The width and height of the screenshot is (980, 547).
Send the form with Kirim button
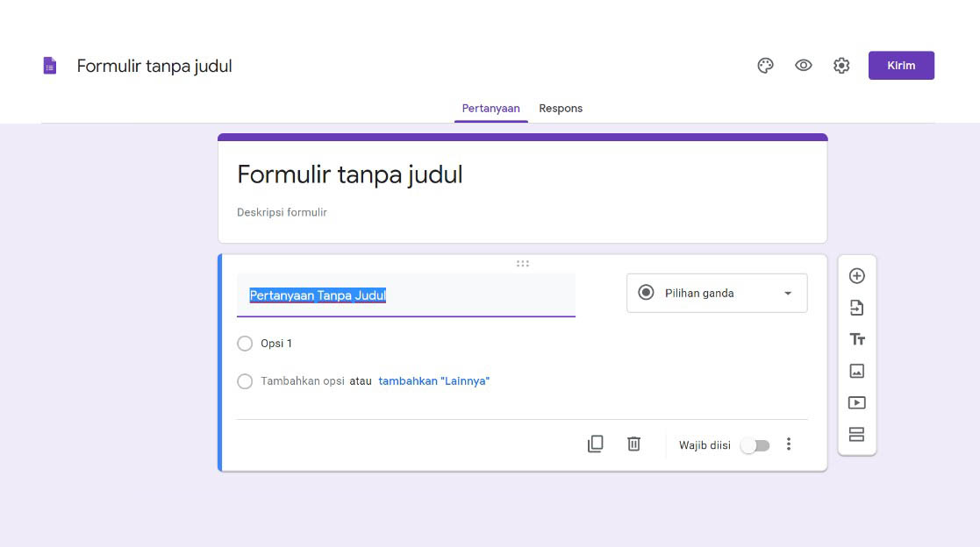click(901, 66)
